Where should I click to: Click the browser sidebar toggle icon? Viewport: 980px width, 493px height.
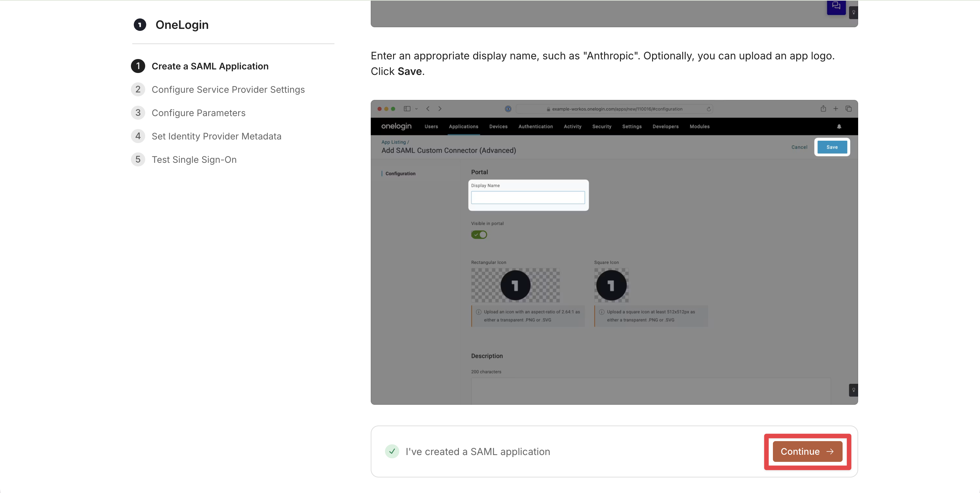407,109
